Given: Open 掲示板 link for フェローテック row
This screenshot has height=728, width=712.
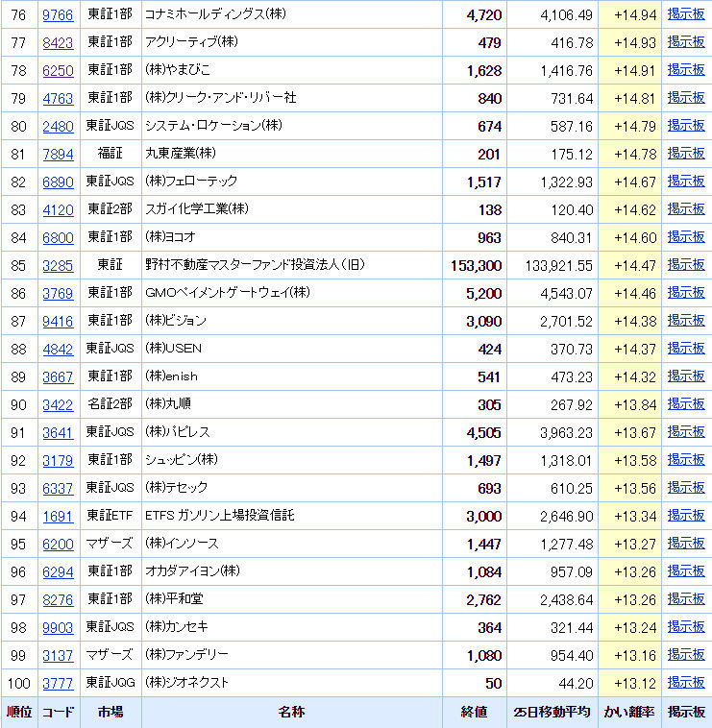Looking at the screenshot, I should [x=686, y=182].
